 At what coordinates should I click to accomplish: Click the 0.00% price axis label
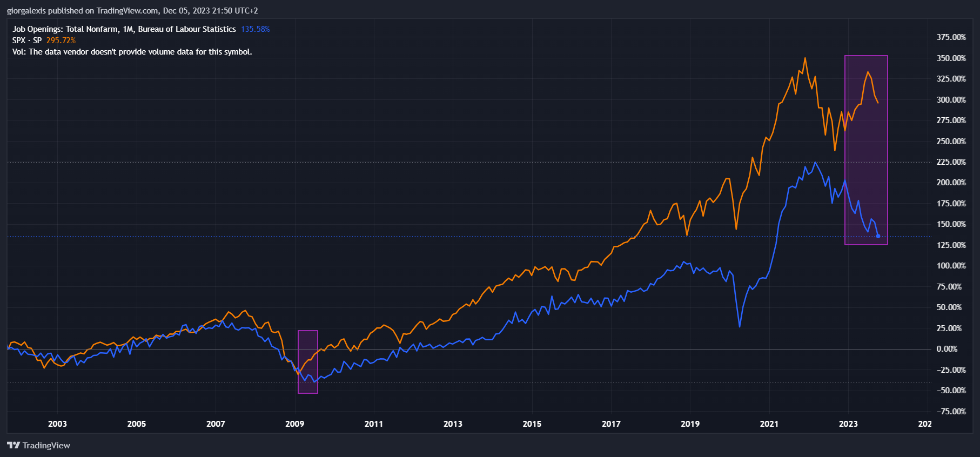(947, 349)
